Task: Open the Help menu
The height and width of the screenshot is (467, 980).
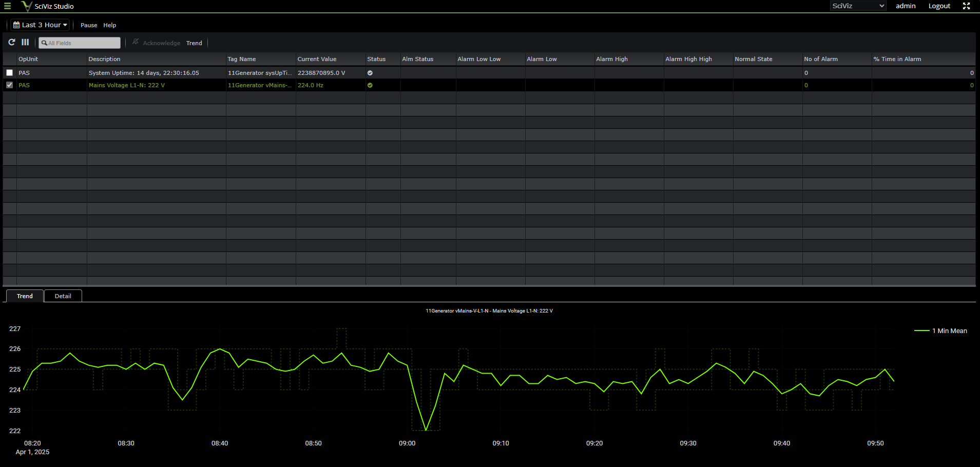Action: (109, 25)
